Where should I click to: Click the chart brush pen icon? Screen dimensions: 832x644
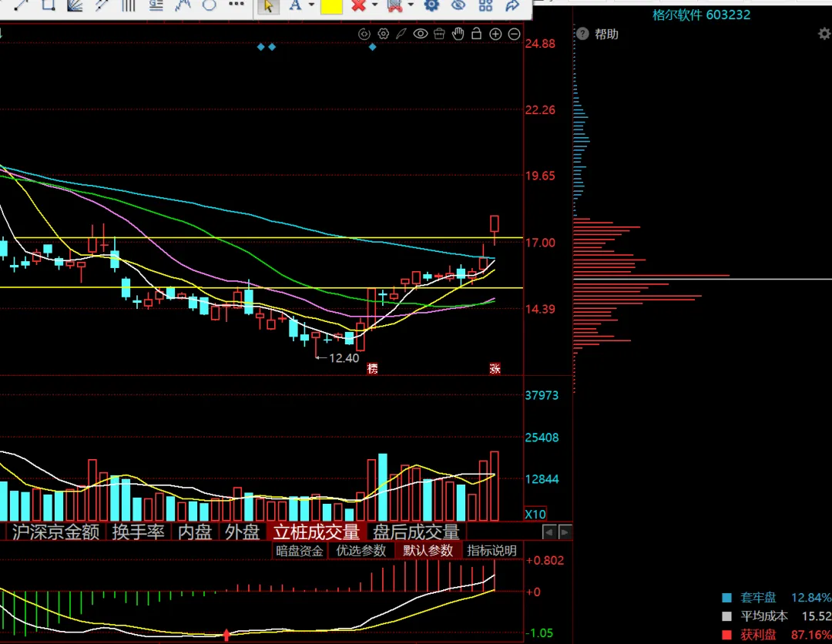point(401,34)
